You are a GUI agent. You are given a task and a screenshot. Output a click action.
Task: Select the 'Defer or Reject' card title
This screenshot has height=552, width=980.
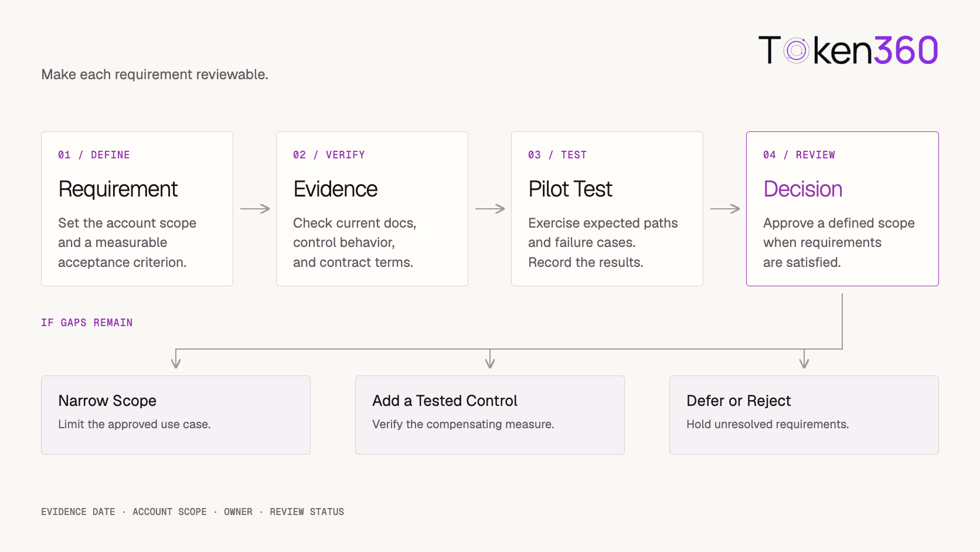coord(739,401)
